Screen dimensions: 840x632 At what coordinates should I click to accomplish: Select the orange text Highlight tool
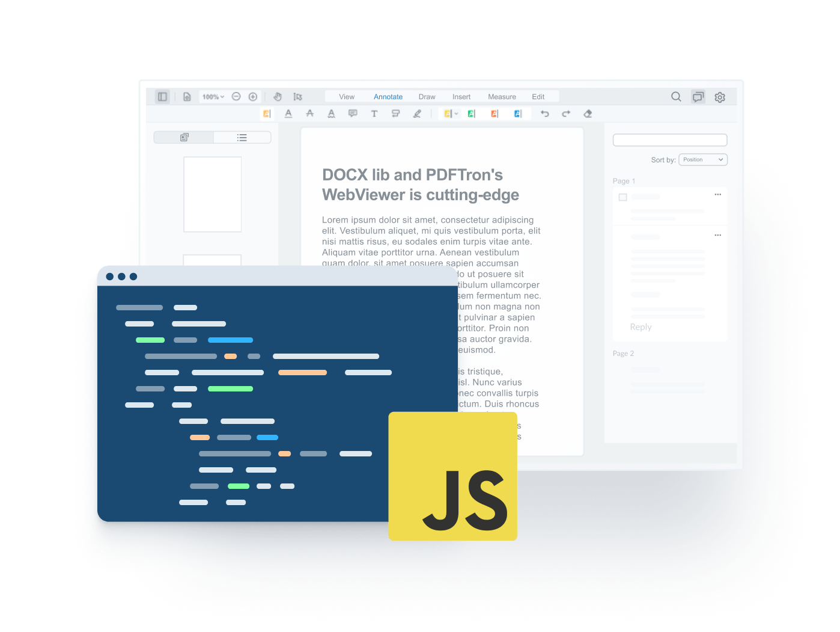[x=267, y=114]
